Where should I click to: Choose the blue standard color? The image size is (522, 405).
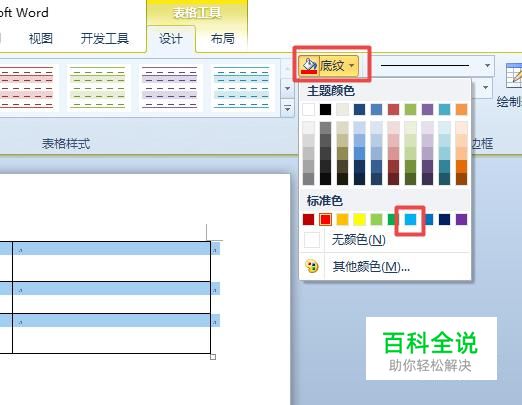click(429, 219)
